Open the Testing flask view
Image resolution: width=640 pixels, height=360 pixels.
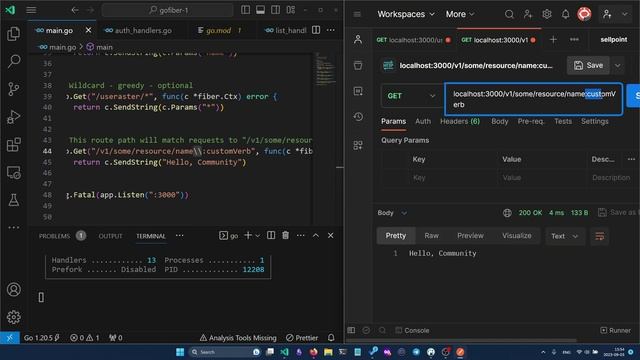click(13, 200)
